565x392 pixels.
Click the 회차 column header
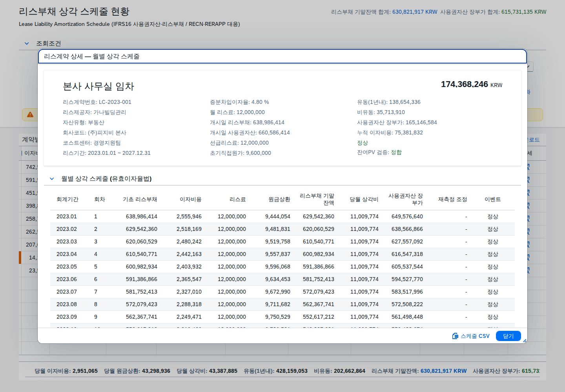click(x=100, y=199)
